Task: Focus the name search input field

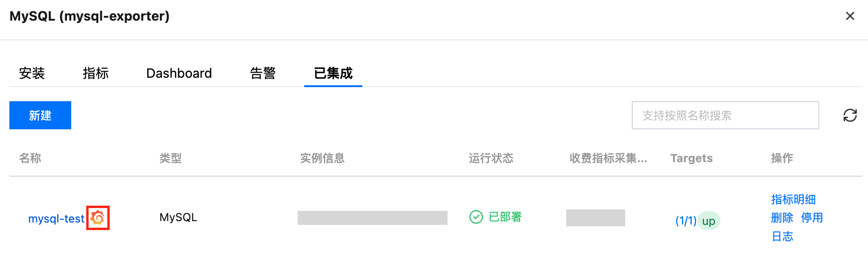Action: coord(725,115)
